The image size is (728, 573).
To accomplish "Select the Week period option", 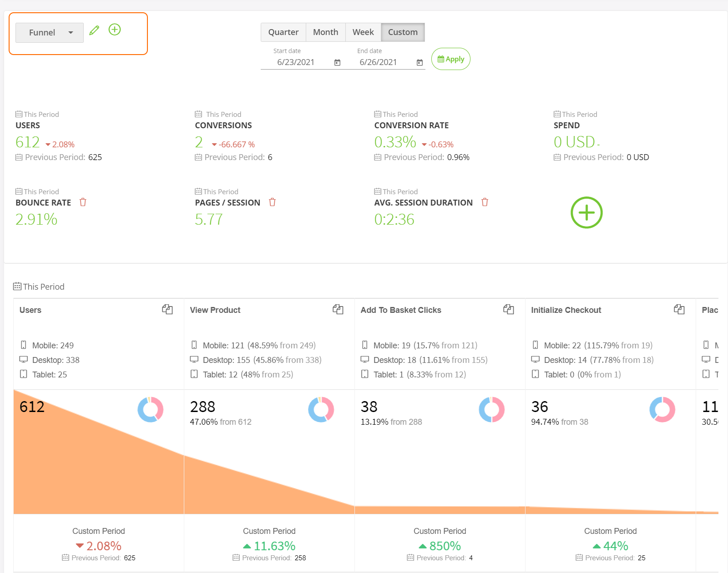I will 363,32.
